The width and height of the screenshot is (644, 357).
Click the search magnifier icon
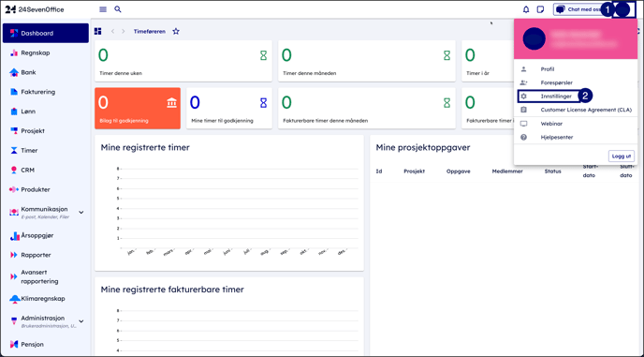tap(118, 9)
